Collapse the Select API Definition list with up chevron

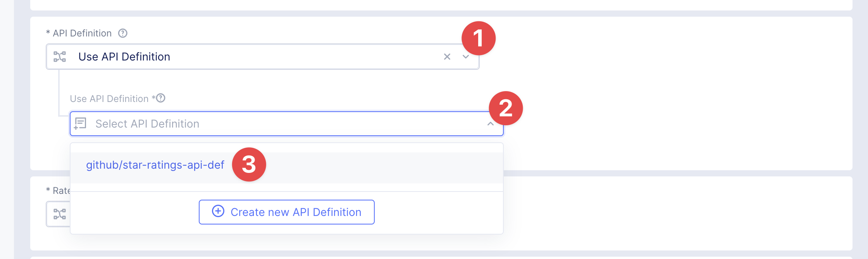coord(490,124)
